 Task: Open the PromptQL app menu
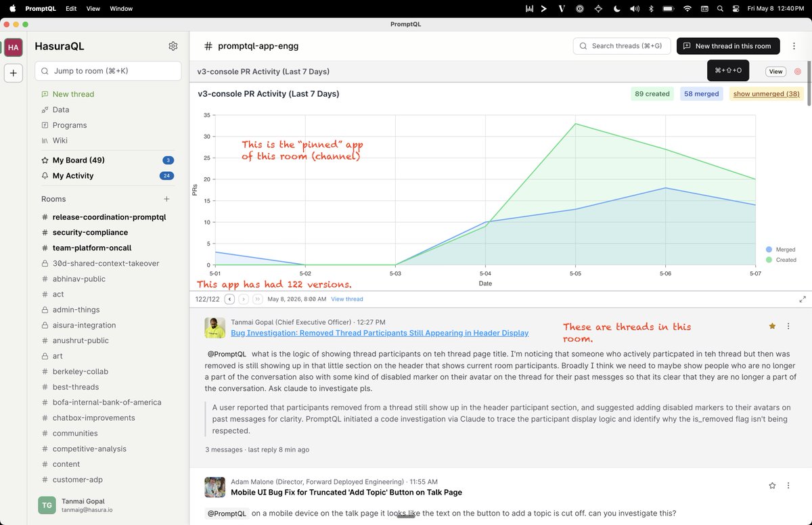41,9
